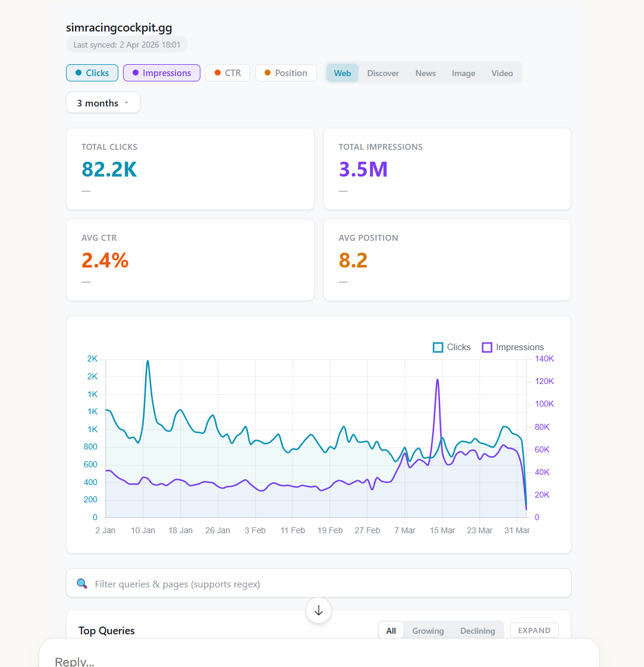The width and height of the screenshot is (644, 667).
Task: Hide the Impressions series via the chart legend
Action: coord(513,347)
